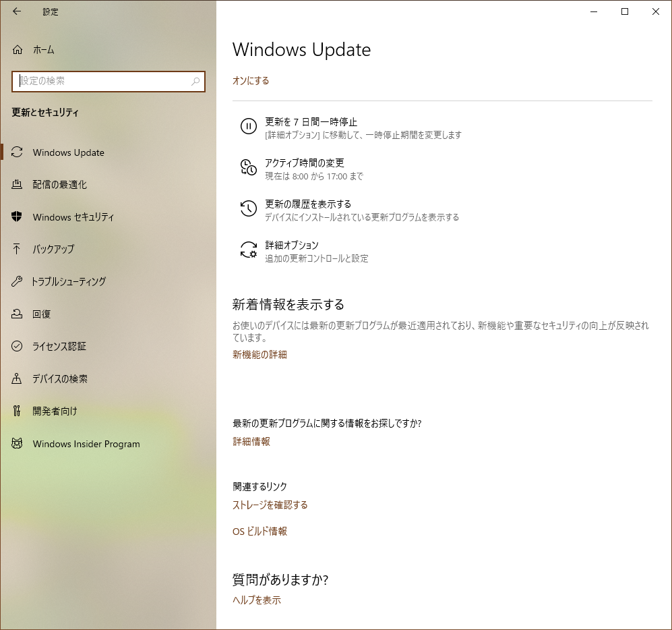
Task: Click the Home icon in sidebar
Action: point(18,50)
